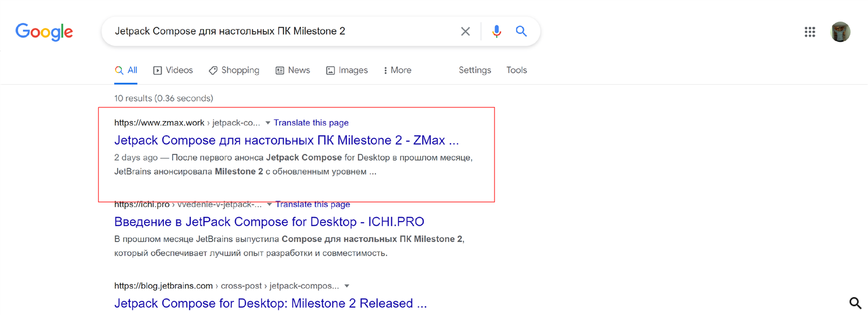This screenshot has width=868, height=315.
Task: Open the ZMax Jetpack Compose Milestone 2 result
Action: pos(287,140)
